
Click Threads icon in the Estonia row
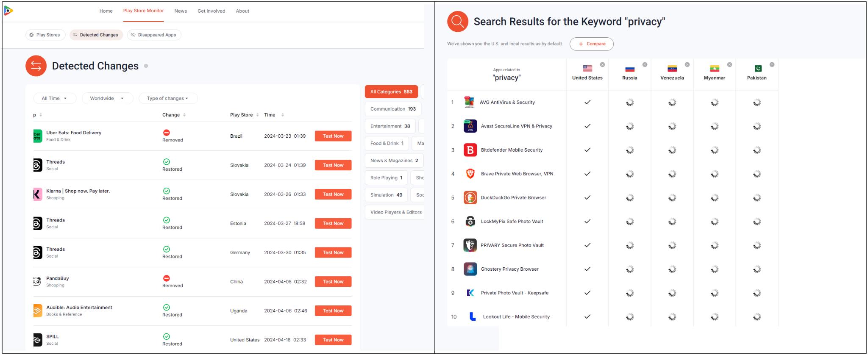[38, 223]
